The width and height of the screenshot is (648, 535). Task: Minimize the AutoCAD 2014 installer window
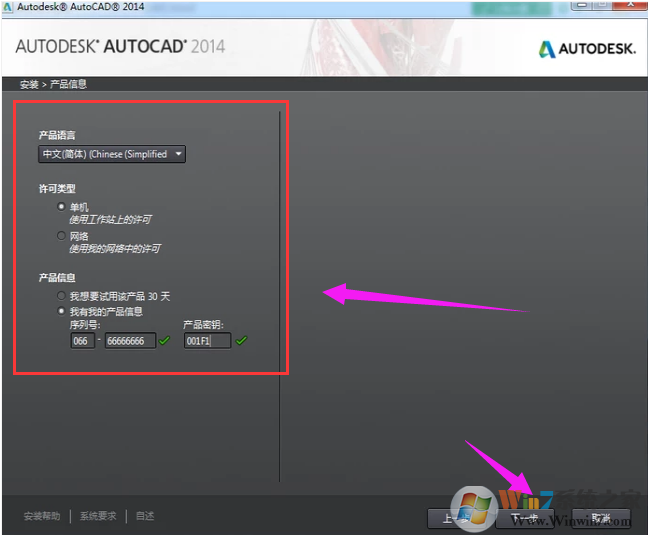coord(582,5)
